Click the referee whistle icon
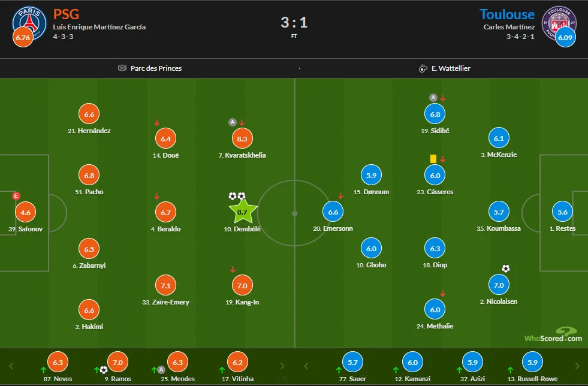588x386 pixels. pos(423,68)
